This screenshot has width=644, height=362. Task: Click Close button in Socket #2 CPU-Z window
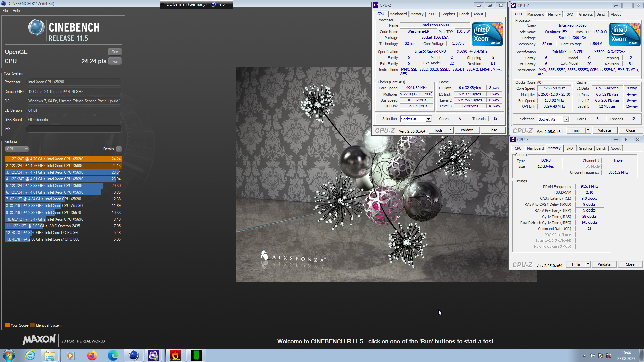(x=630, y=130)
